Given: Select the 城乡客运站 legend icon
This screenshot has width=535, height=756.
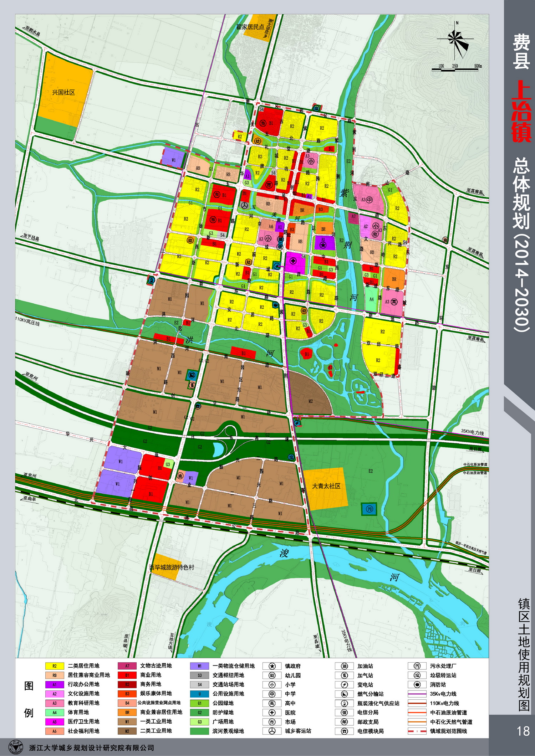Looking at the screenshot, I should pos(272,731).
